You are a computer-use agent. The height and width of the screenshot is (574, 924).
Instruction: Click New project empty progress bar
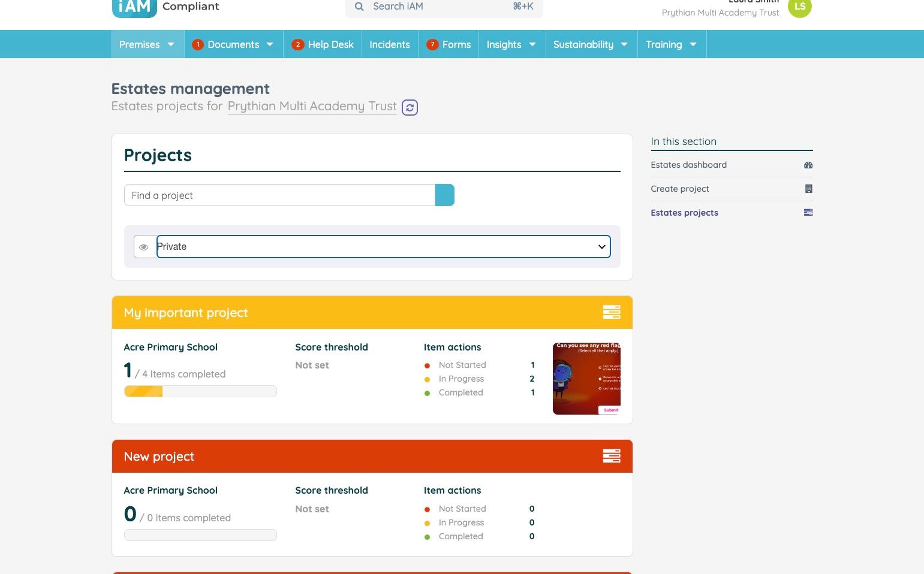pyautogui.click(x=200, y=535)
